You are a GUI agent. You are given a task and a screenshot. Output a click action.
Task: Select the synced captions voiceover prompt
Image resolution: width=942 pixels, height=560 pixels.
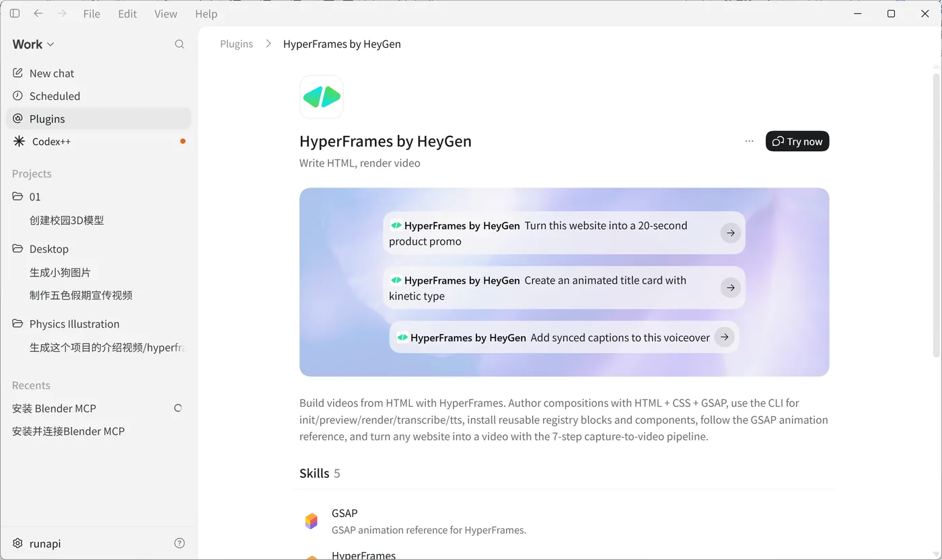564,337
